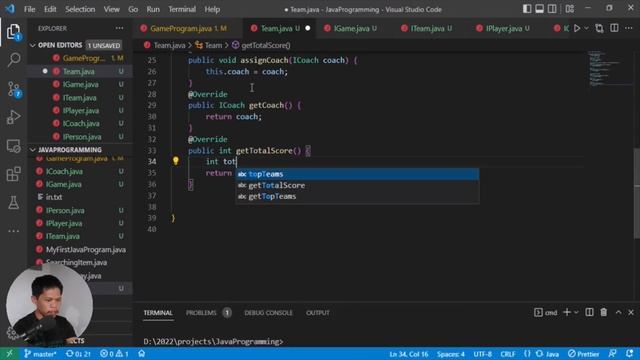
Task: Open Explorer more actions menu
Action: (x=119, y=28)
